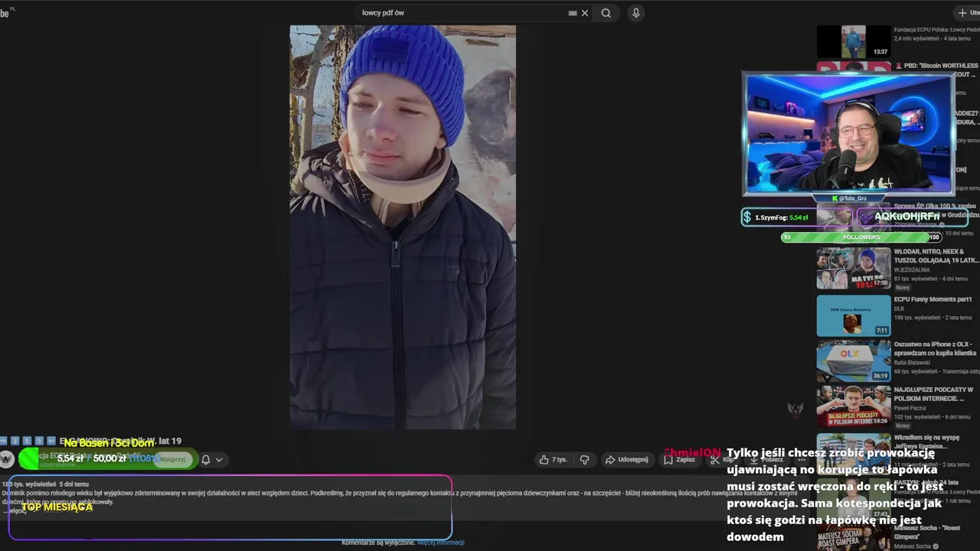Open 'Więcej informacji' link about comments
Image resolution: width=980 pixels, height=551 pixels.
point(440,543)
